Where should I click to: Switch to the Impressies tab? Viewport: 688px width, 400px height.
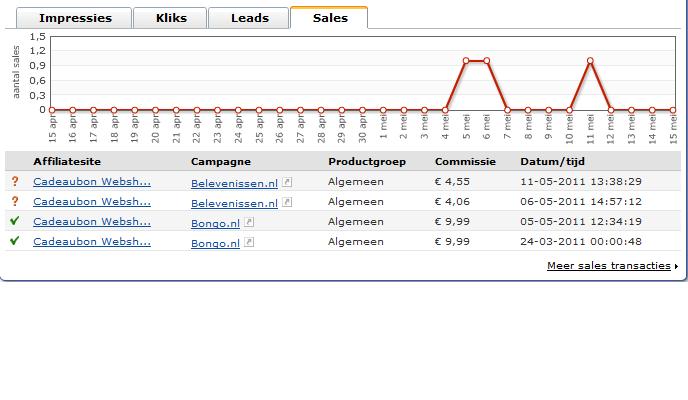(x=74, y=18)
